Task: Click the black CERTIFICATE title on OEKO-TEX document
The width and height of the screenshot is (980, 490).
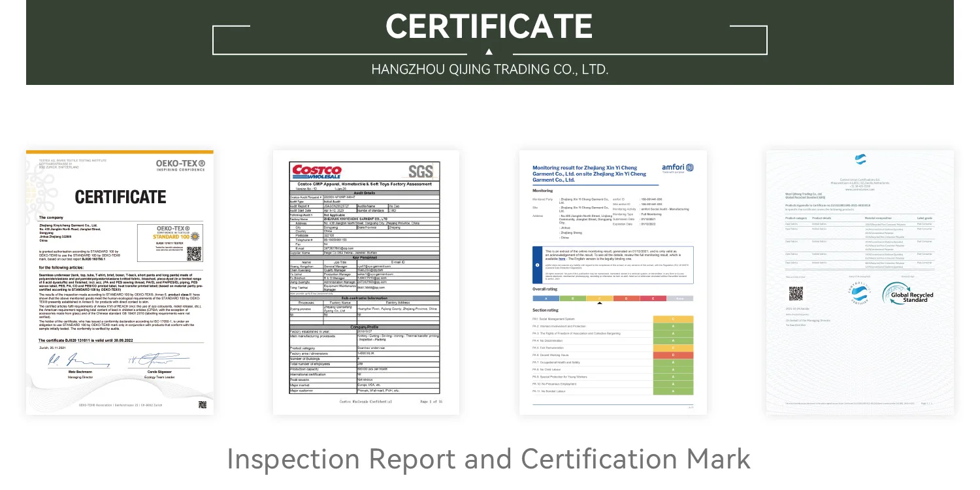Action: coord(121,196)
